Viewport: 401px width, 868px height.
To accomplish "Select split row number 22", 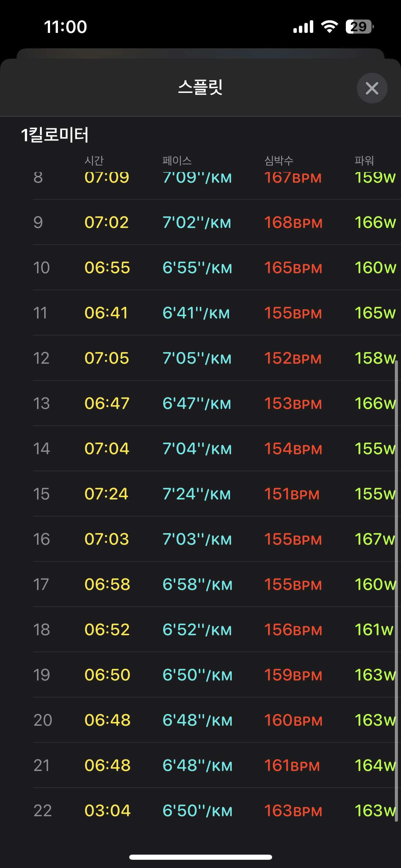I will (x=42, y=811).
